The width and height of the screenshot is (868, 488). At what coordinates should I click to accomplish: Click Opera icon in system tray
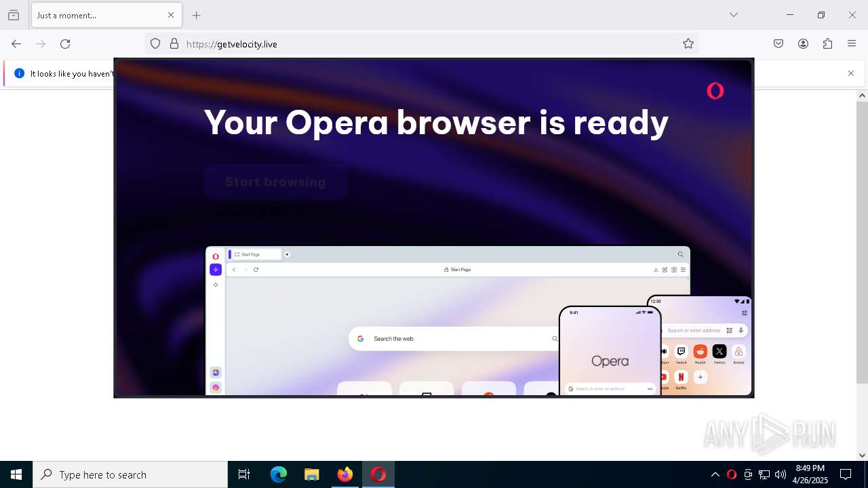click(x=731, y=474)
